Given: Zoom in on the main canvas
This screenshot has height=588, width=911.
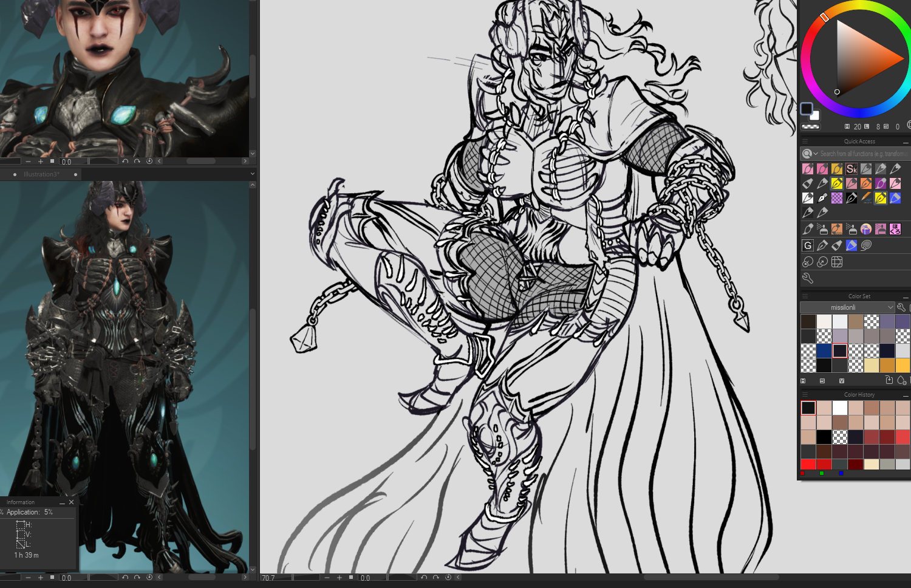Looking at the screenshot, I should 339,578.
